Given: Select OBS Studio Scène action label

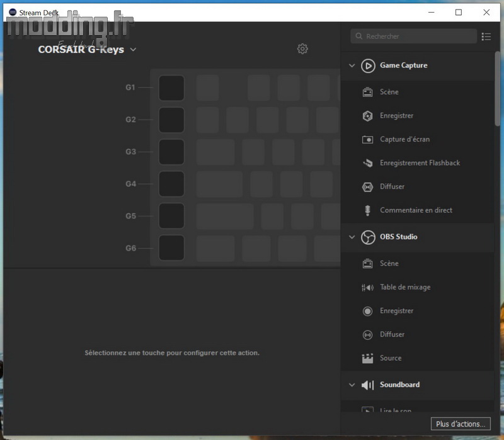Looking at the screenshot, I should (x=389, y=263).
